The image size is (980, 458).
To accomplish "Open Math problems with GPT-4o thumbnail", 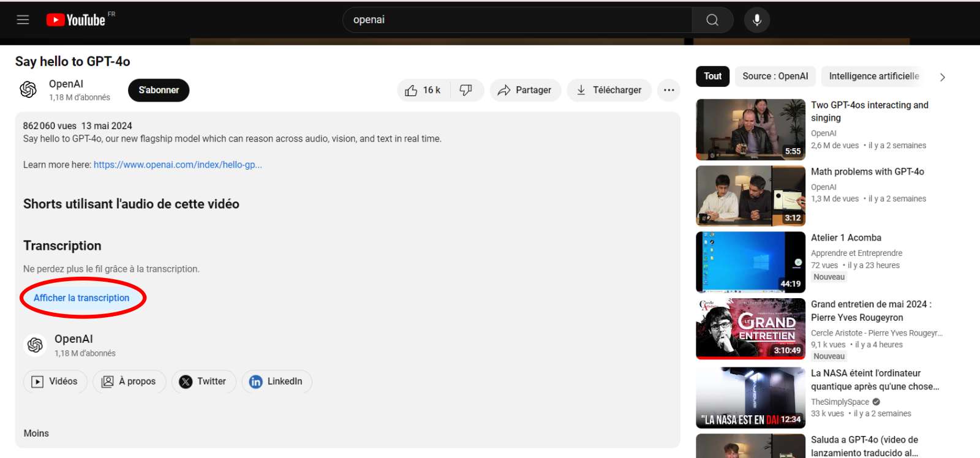I will [x=750, y=196].
